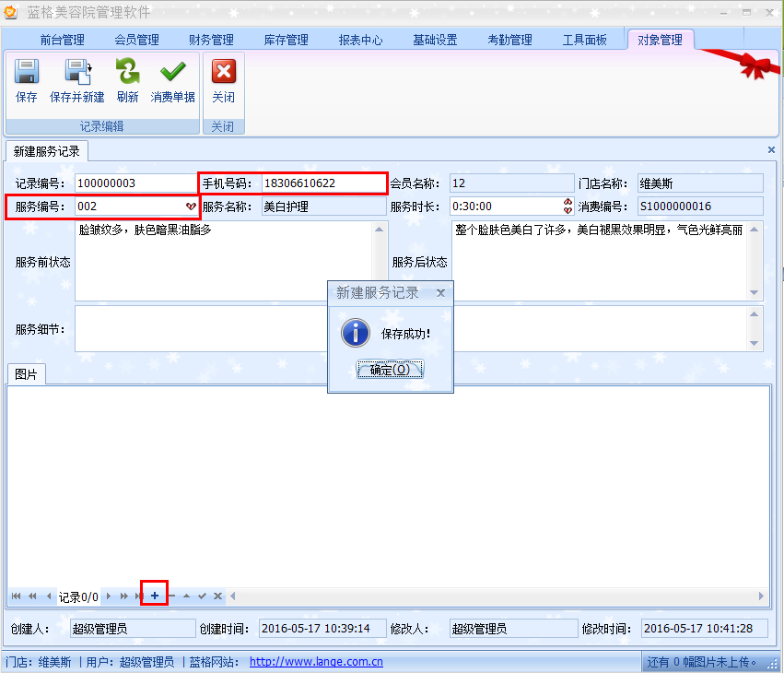784x673 pixels.
Task: Open the 报表中心 menu tab
Action: tap(360, 40)
